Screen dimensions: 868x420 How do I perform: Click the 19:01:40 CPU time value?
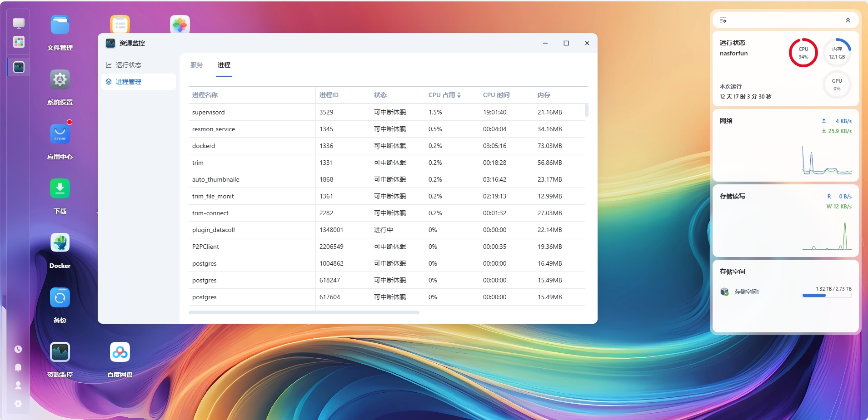(x=494, y=112)
